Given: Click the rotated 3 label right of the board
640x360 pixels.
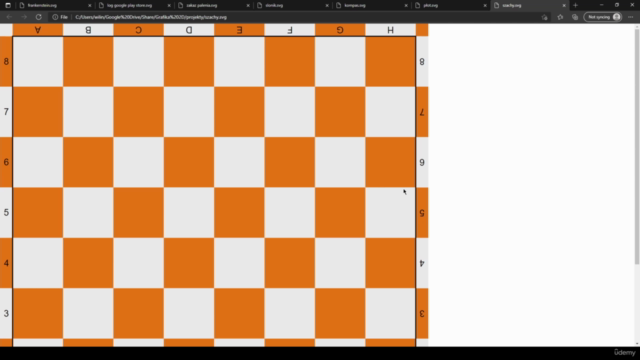Looking at the screenshot, I should [x=422, y=313].
